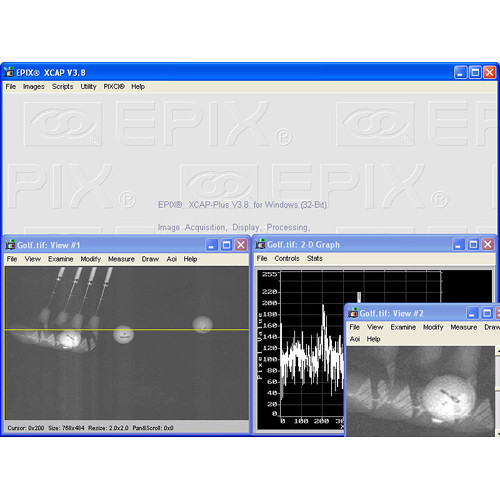Open Measure menu in Golf.tif View #1

tap(121, 259)
